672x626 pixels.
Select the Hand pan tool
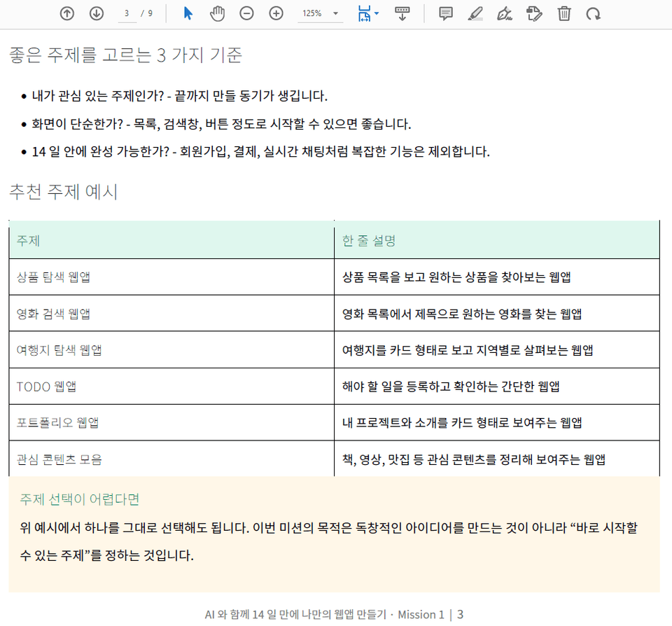(x=217, y=14)
